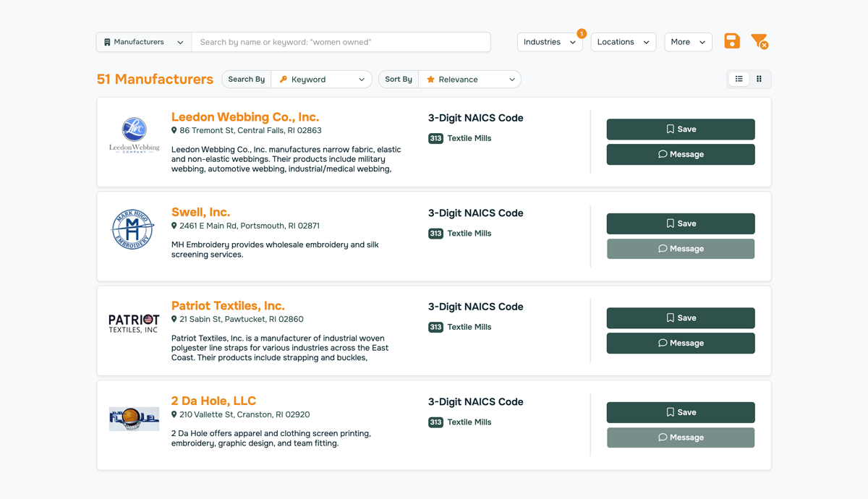
Task: Click the Textile Mills label in Leedon row
Action: click(x=469, y=138)
